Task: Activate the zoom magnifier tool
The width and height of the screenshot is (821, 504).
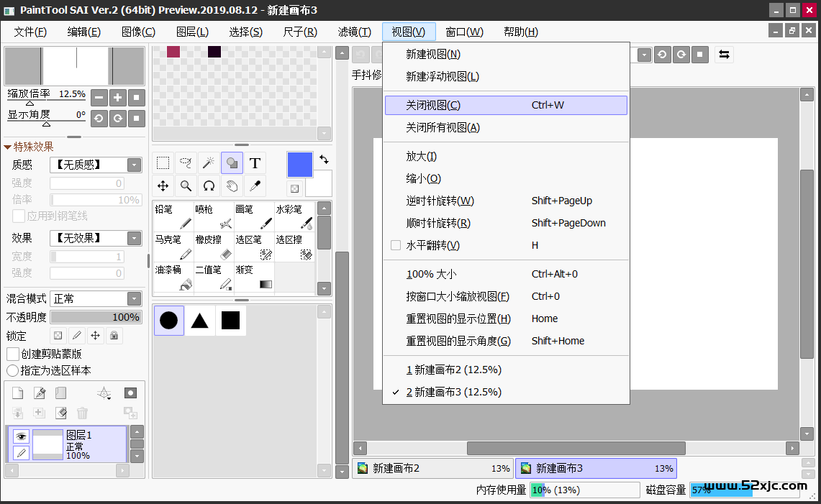Action: (x=186, y=186)
